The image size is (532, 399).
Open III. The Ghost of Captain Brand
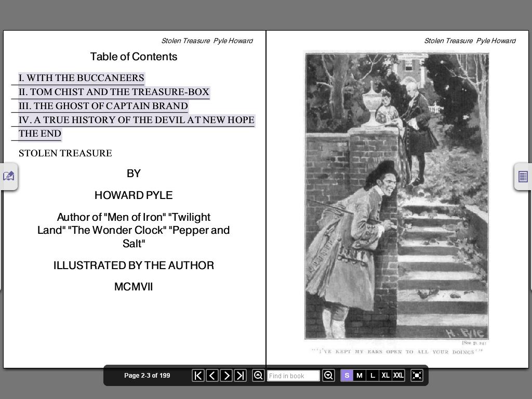click(x=103, y=106)
